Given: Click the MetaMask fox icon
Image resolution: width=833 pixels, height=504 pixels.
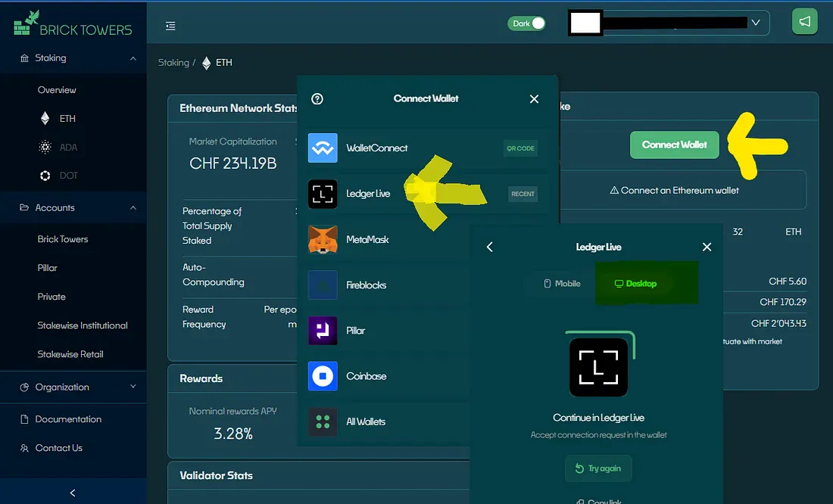Looking at the screenshot, I should 323,240.
